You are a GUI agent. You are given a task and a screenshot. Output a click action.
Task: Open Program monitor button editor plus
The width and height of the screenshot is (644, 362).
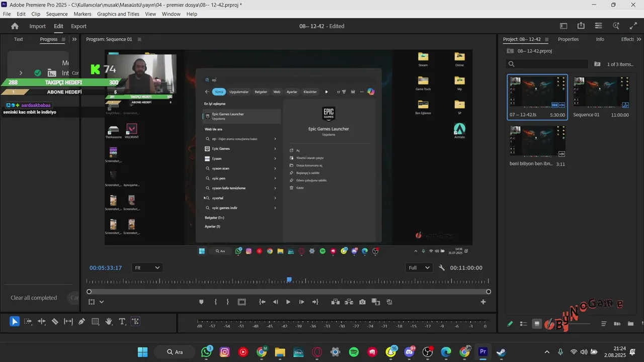click(483, 302)
